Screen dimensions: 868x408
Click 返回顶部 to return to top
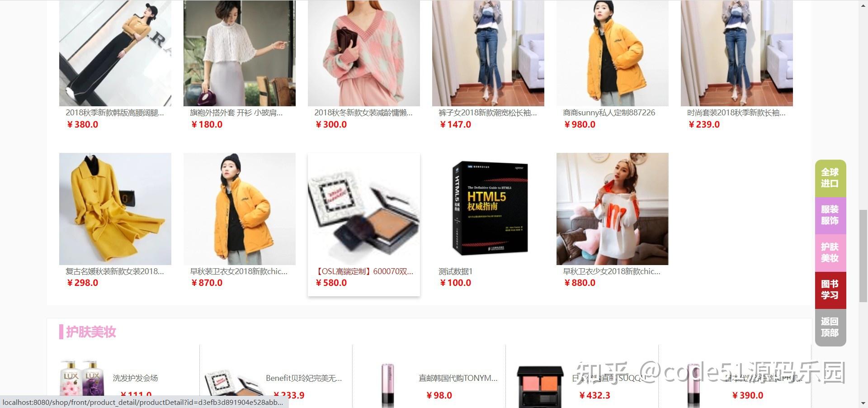[830, 327]
